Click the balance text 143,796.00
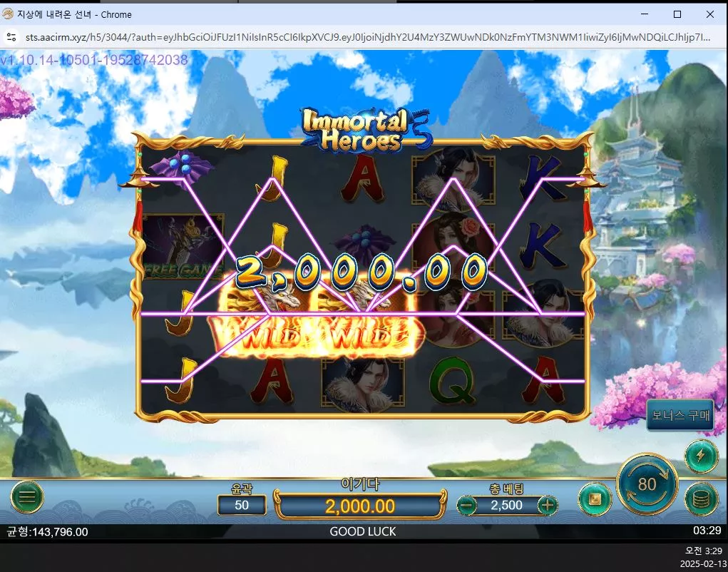The width and height of the screenshot is (728, 572). pyautogui.click(x=47, y=532)
